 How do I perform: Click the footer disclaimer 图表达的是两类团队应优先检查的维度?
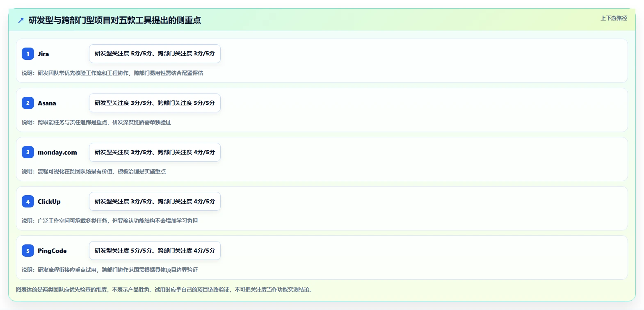tap(165, 289)
